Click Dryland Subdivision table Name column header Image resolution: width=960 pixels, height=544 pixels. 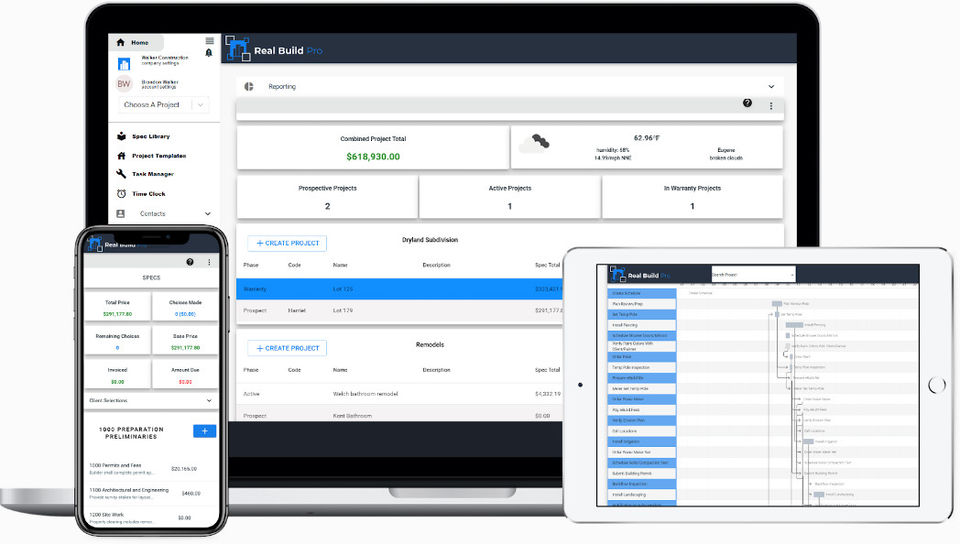pos(340,265)
